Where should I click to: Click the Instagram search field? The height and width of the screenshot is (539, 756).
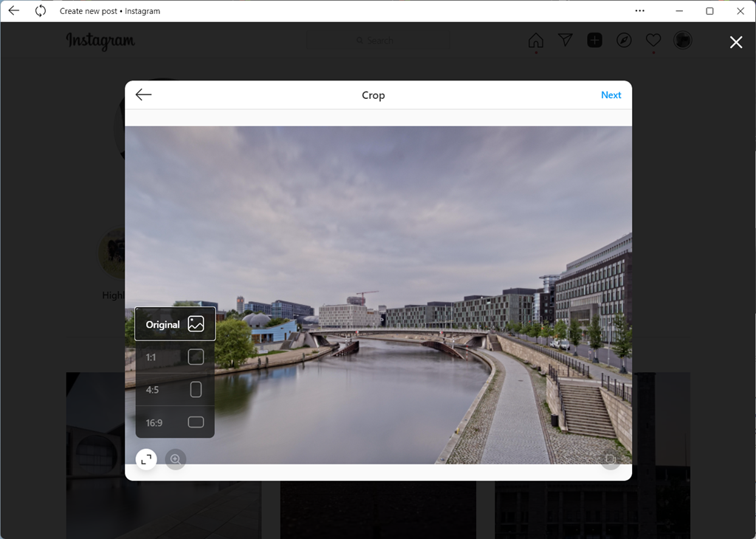point(378,41)
